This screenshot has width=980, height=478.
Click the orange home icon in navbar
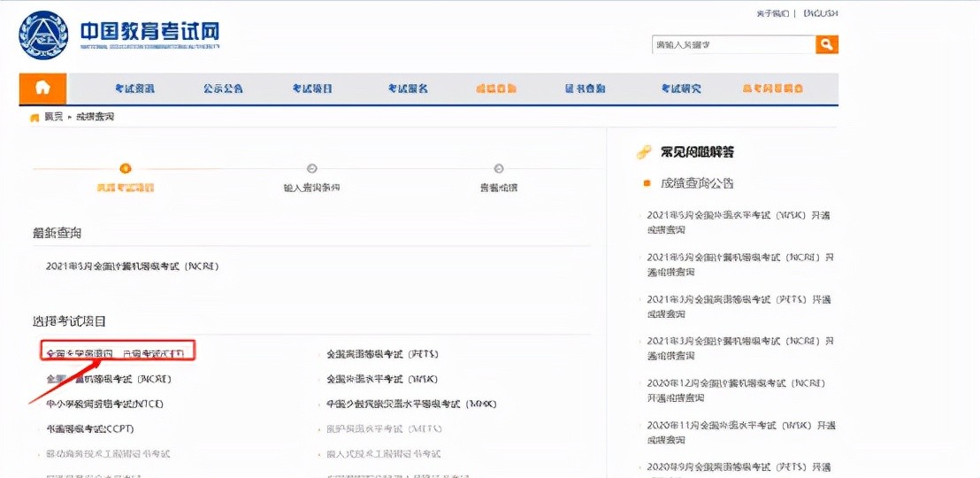(42, 89)
